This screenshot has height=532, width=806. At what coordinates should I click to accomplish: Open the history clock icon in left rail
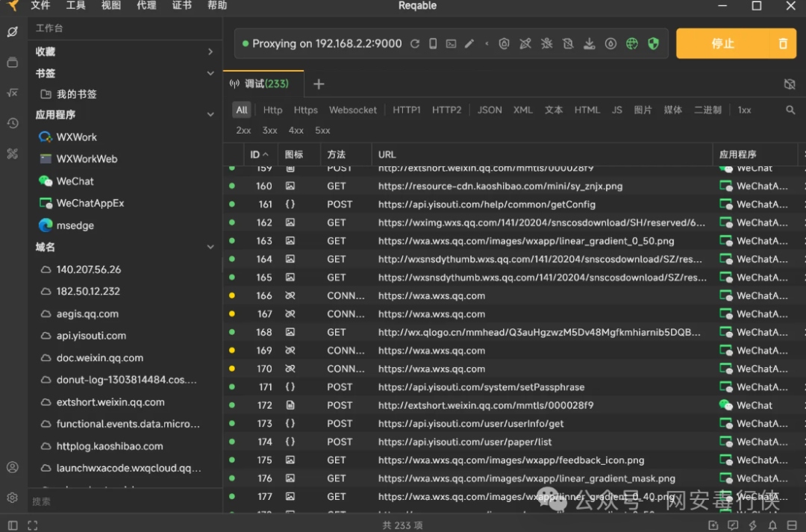pyautogui.click(x=13, y=123)
